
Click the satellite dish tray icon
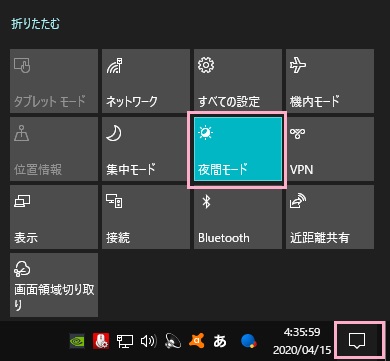[173, 341]
